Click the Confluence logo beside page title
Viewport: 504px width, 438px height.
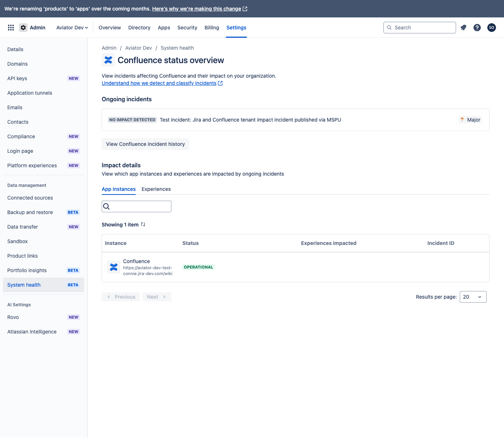(x=108, y=60)
